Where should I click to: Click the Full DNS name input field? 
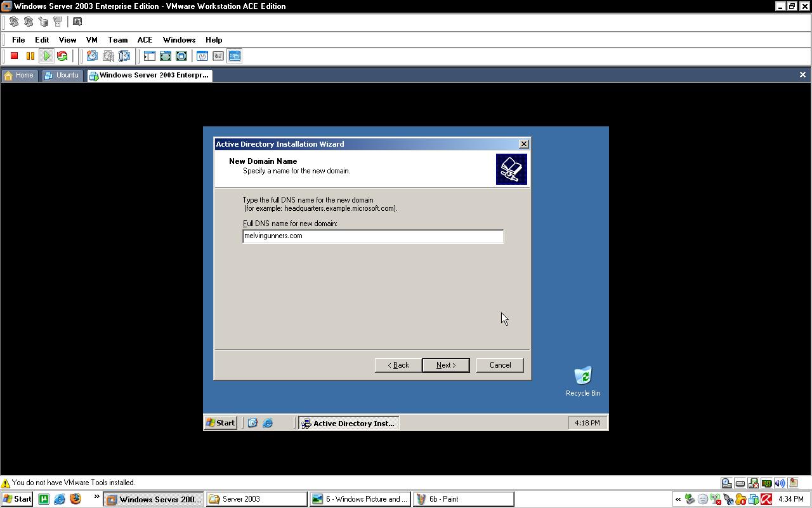coord(373,236)
